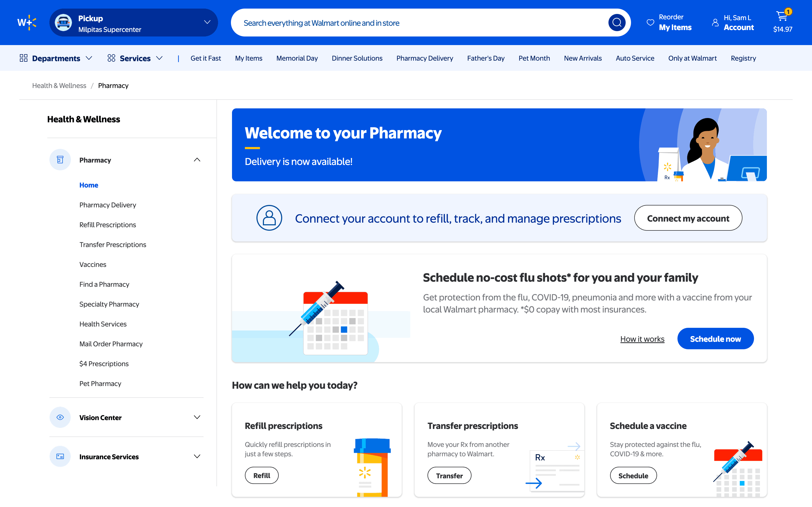This screenshot has height=507, width=812.
Task: Expand the Vision Center section
Action: click(197, 417)
